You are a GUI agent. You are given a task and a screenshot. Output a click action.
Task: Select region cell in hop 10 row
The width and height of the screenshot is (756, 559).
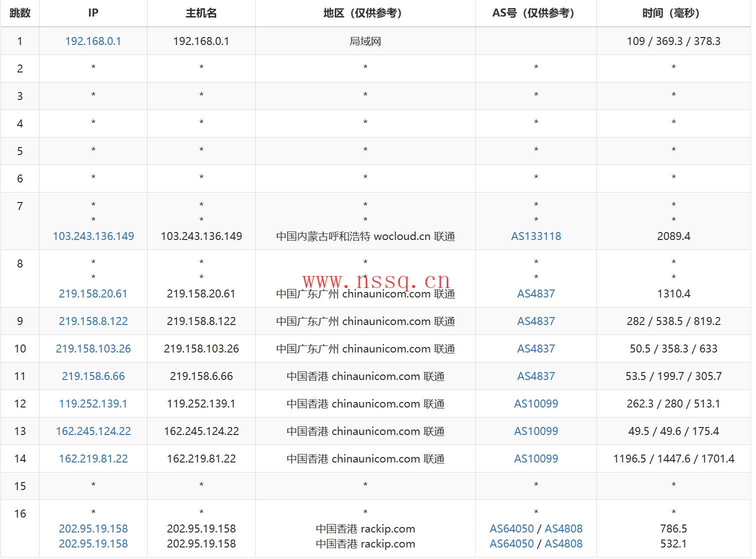[365, 348]
